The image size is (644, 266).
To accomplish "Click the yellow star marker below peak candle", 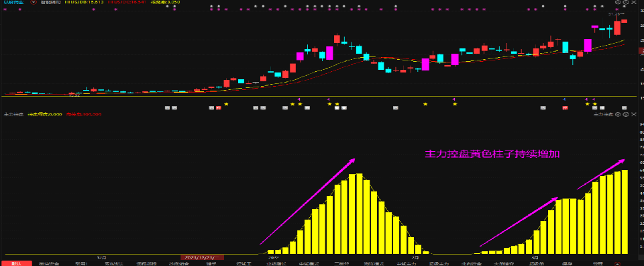I will point(337,104).
